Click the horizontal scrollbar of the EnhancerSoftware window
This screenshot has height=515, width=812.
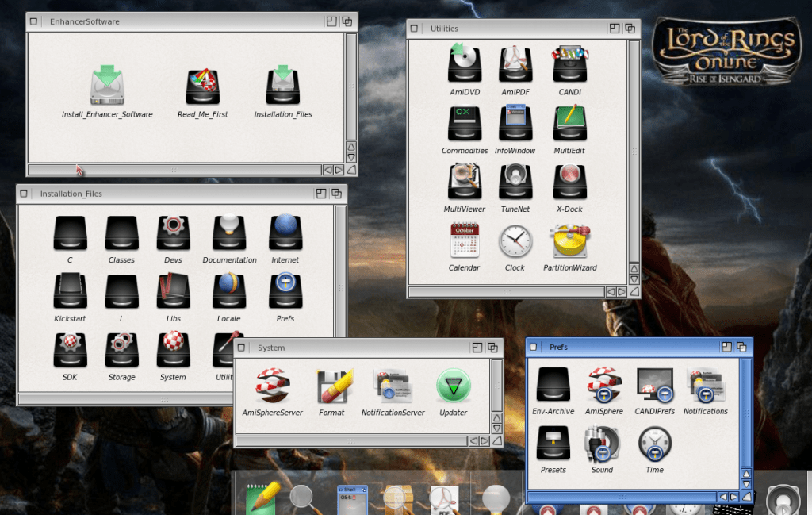click(174, 170)
